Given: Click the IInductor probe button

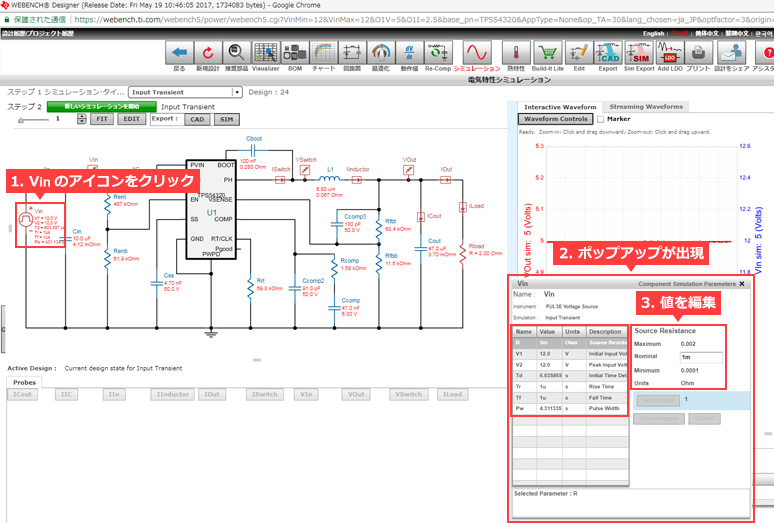Looking at the screenshot, I should click(173, 394).
